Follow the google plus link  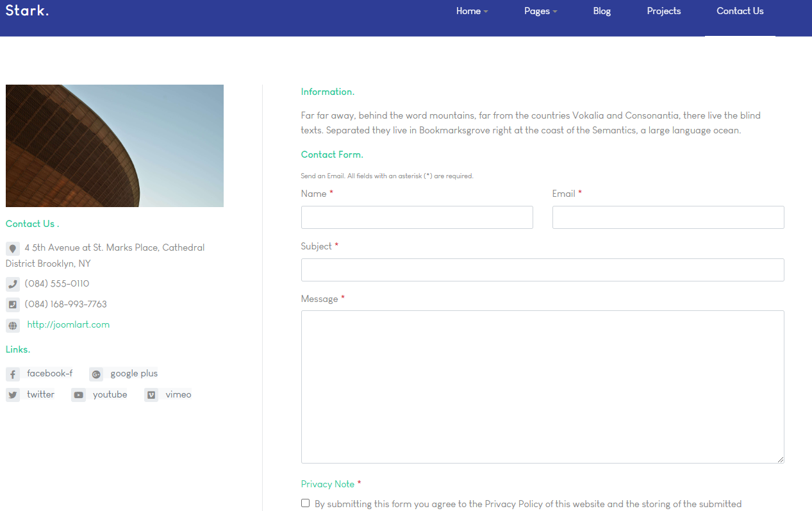pyautogui.click(x=134, y=373)
